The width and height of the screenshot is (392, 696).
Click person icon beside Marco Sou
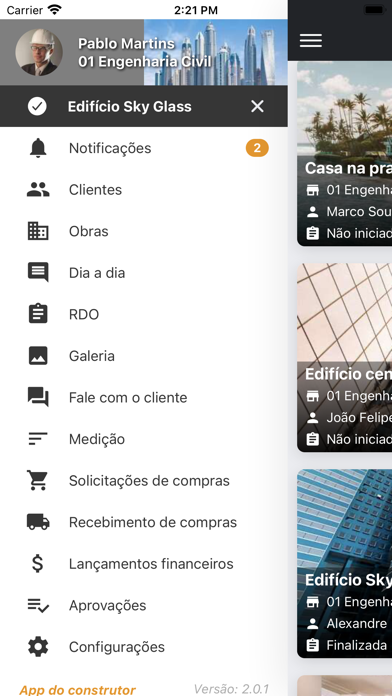[x=313, y=212]
